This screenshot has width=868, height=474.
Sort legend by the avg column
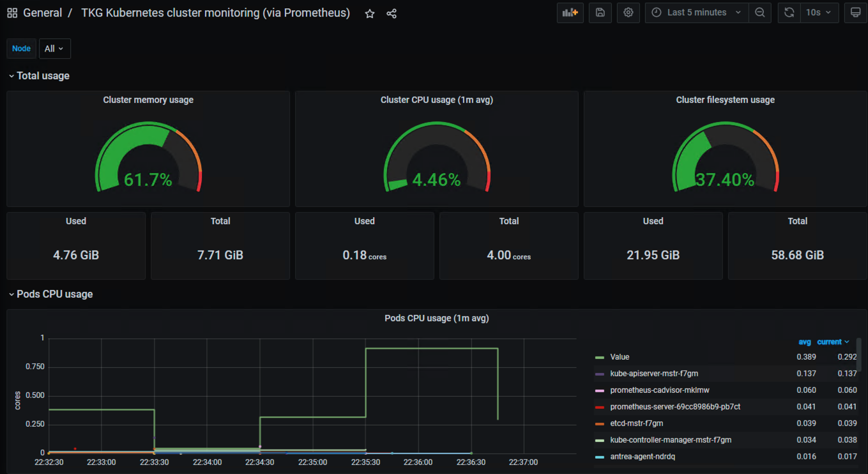(x=804, y=342)
